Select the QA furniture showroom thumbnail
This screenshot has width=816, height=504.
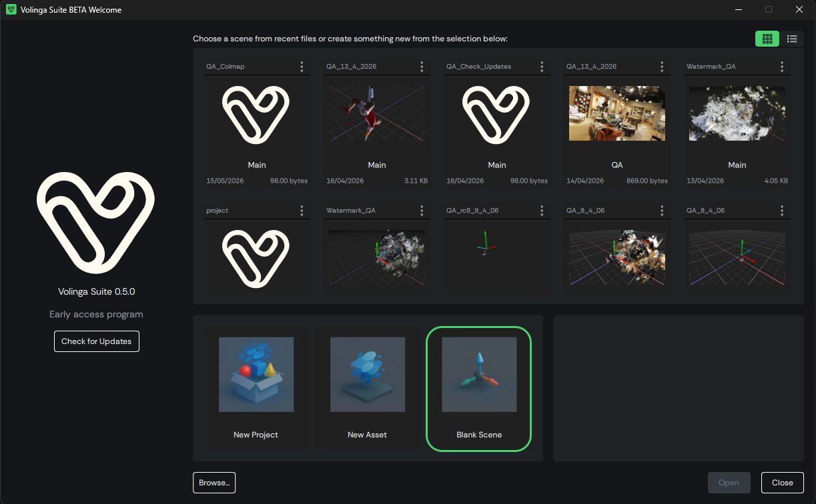click(617, 113)
